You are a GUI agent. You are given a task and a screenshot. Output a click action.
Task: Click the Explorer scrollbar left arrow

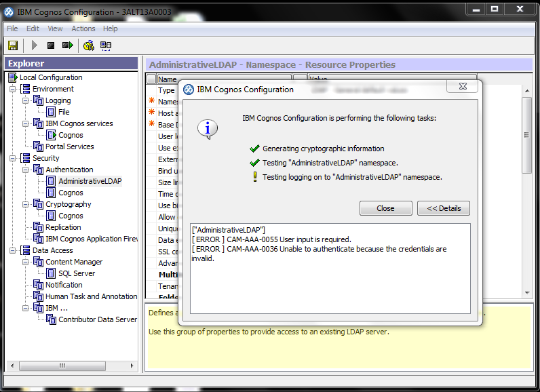pyautogui.click(x=12, y=366)
